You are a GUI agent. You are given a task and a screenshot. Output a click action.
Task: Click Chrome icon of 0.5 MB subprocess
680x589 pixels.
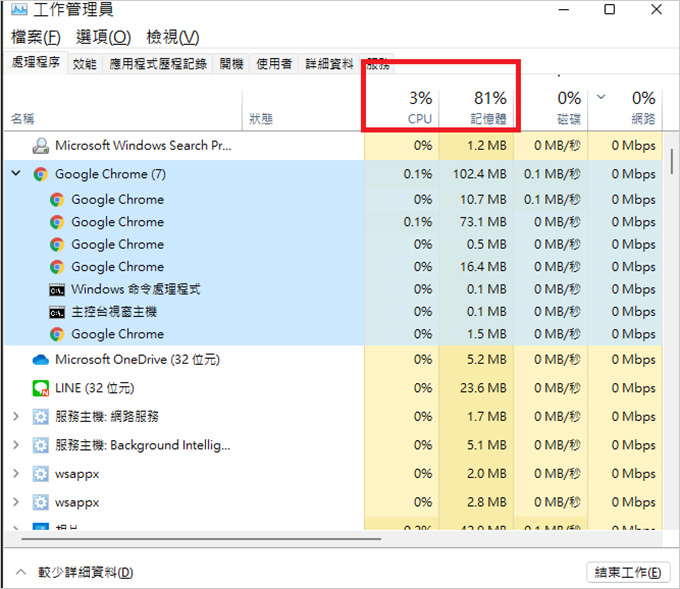click(x=57, y=245)
